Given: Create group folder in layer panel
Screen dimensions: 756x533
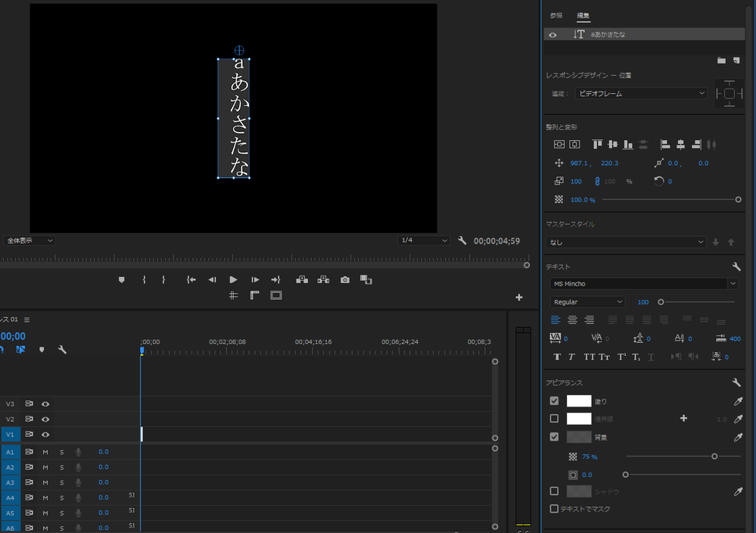Looking at the screenshot, I should click(721, 61).
